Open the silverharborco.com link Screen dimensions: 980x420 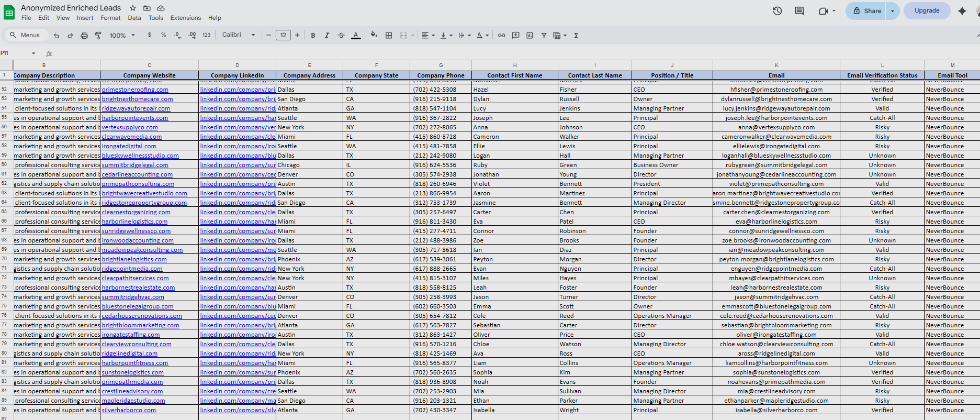(x=129, y=410)
